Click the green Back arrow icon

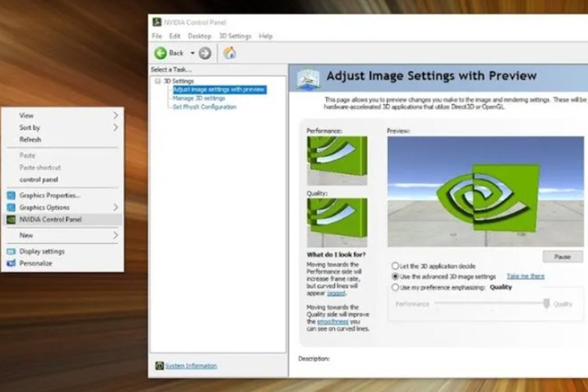pos(160,53)
